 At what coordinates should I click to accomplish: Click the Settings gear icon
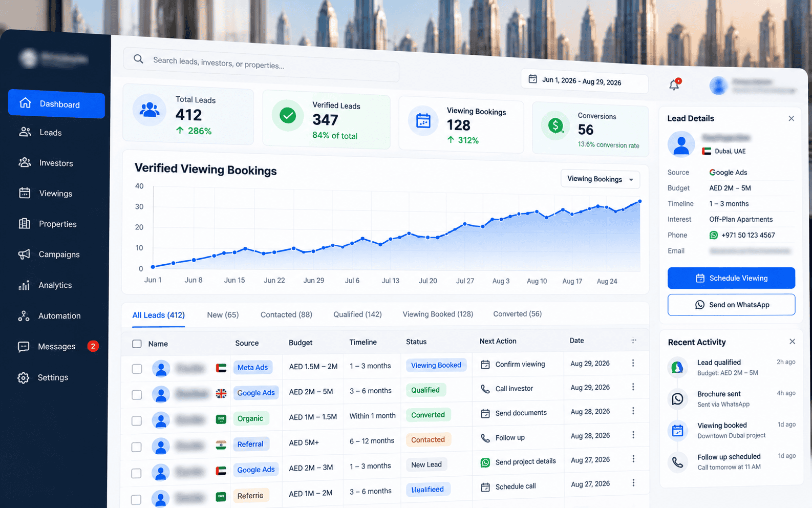pyautogui.click(x=24, y=378)
